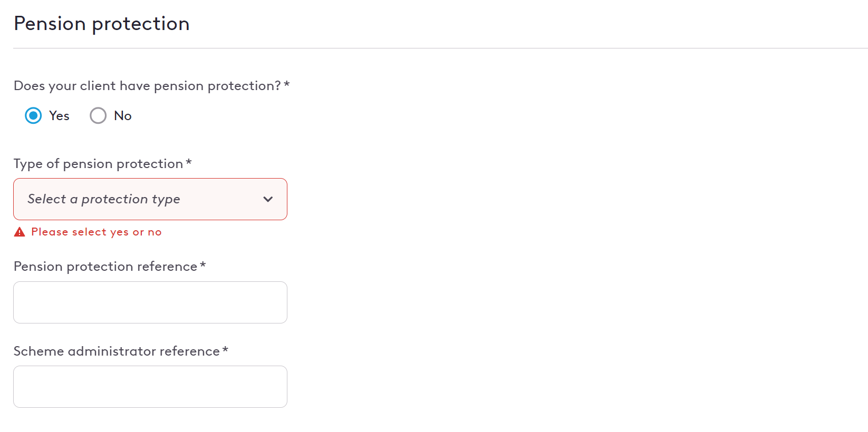Open the Type of pension protection dropdown
The width and height of the screenshot is (868, 432).
(150, 199)
